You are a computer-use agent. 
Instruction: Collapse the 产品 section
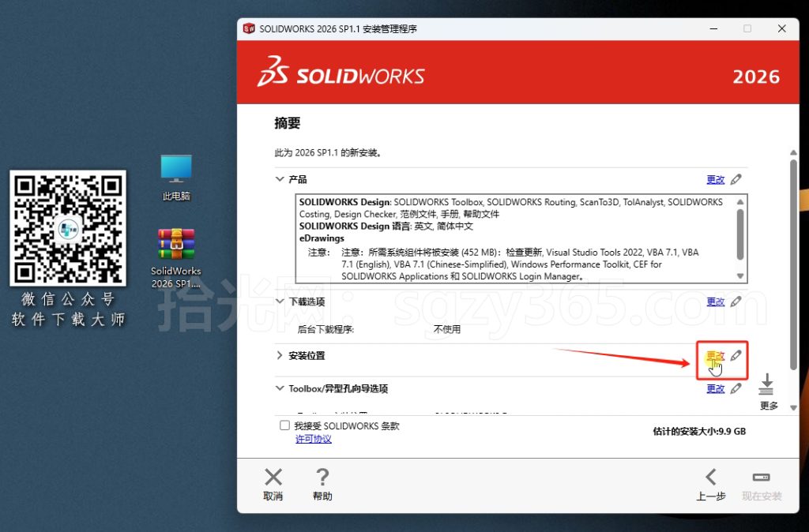coord(280,179)
